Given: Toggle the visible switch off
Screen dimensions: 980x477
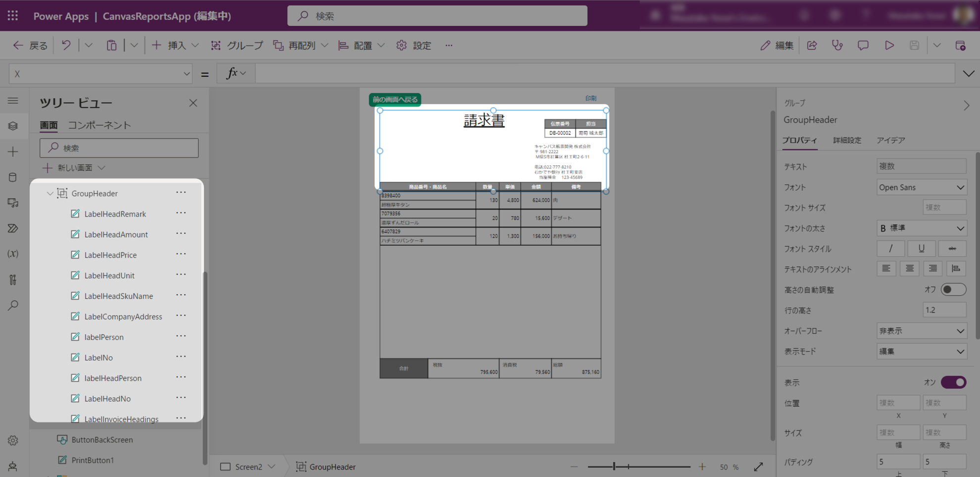Looking at the screenshot, I should pos(953,382).
